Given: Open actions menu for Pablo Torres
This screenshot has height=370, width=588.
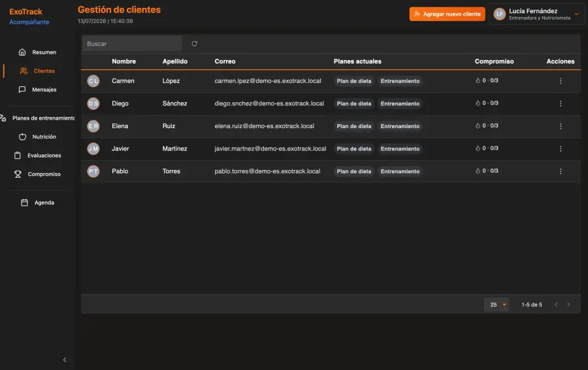Looking at the screenshot, I should [561, 171].
